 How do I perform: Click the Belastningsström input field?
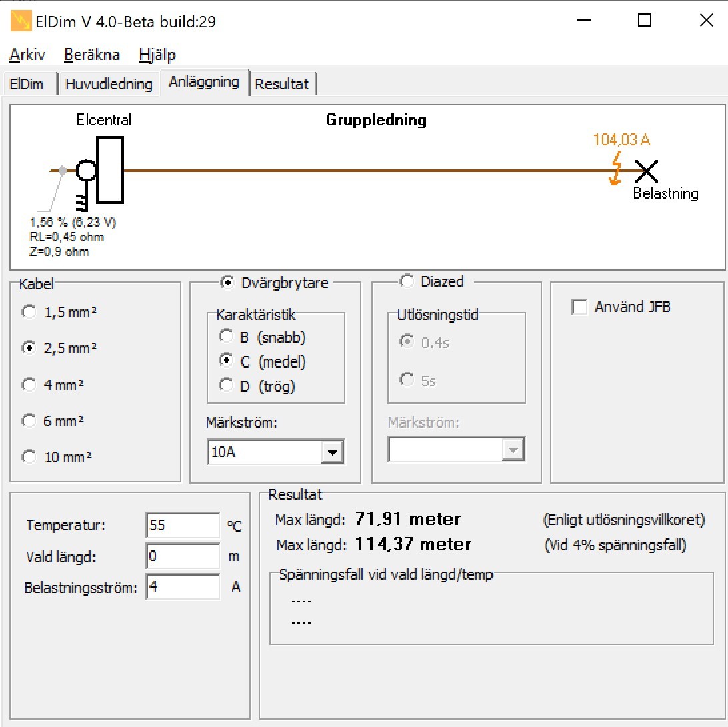click(182, 587)
